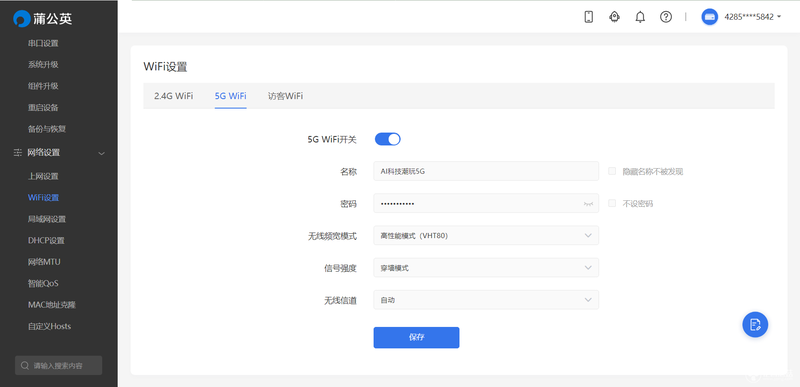Viewport: 800px width, 387px height.
Task: Click the floating blue feedback note icon
Action: point(755,324)
